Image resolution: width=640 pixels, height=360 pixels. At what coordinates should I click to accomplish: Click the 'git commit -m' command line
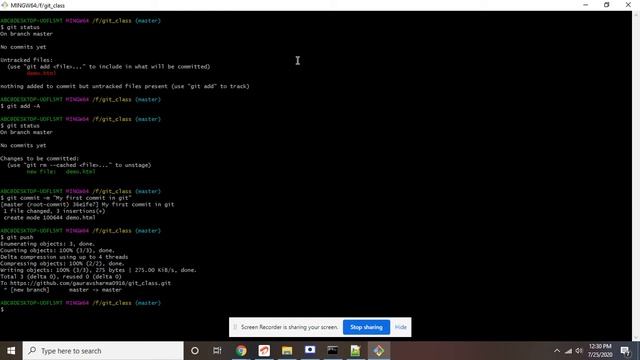click(66, 198)
